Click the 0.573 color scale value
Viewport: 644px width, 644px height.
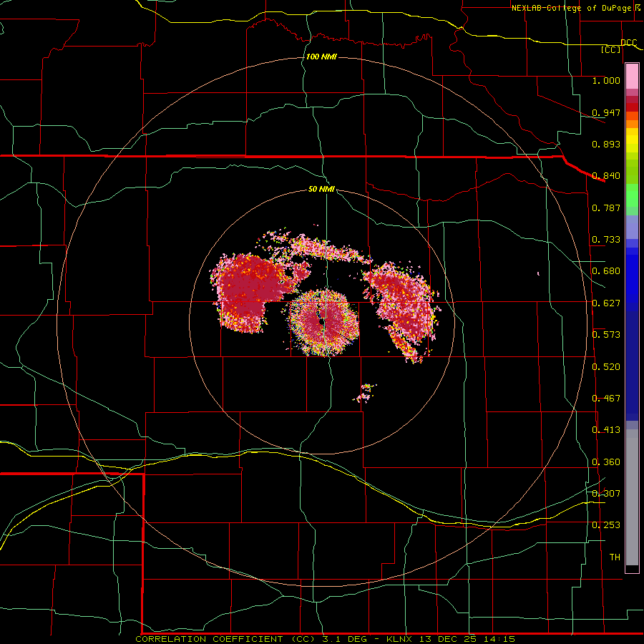click(606, 335)
